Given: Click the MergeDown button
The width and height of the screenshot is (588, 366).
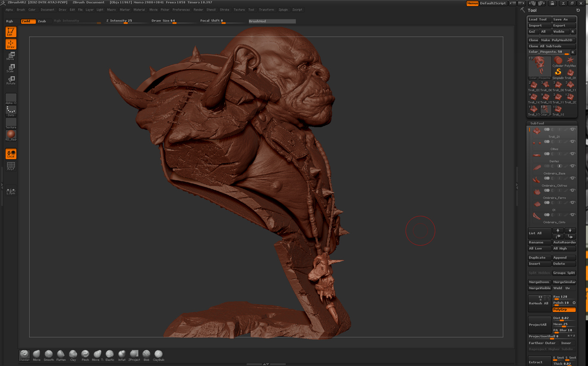Looking at the screenshot, I should click(x=539, y=282).
